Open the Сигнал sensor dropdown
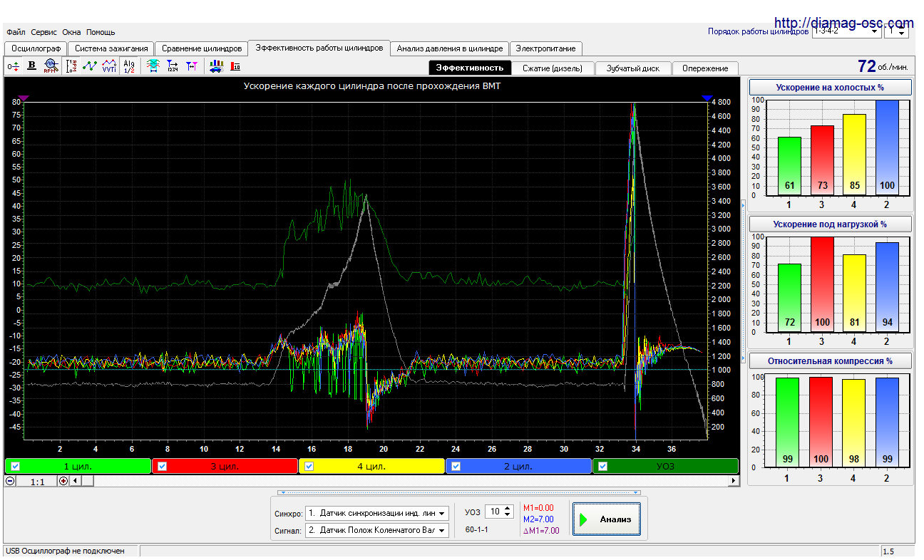Image resolution: width=924 pixels, height=560 pixels. (376, 530)
